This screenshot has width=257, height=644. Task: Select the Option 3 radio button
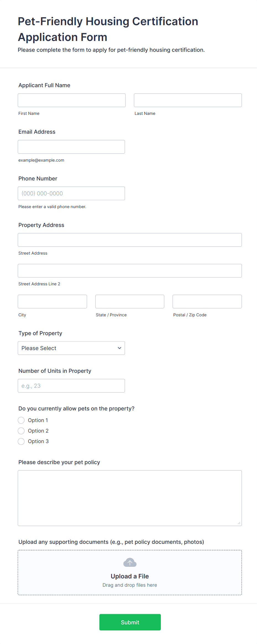(x=21, y=441)
